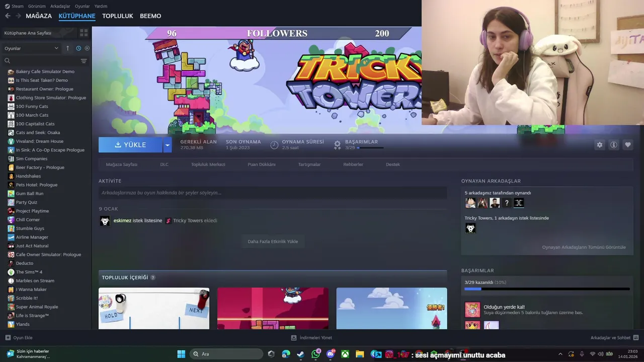The image size is (644, 362).
Task: Click the Party Quiz game icon
Action: coord(11,202)
